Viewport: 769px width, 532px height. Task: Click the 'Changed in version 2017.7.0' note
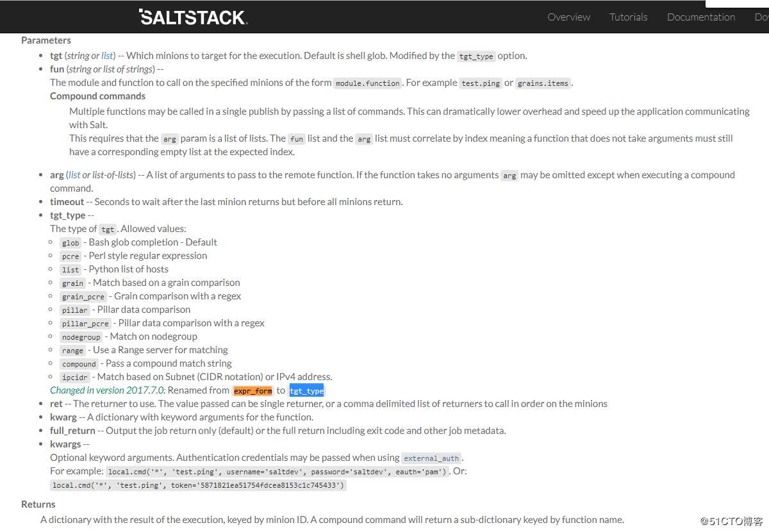(108, 390)
